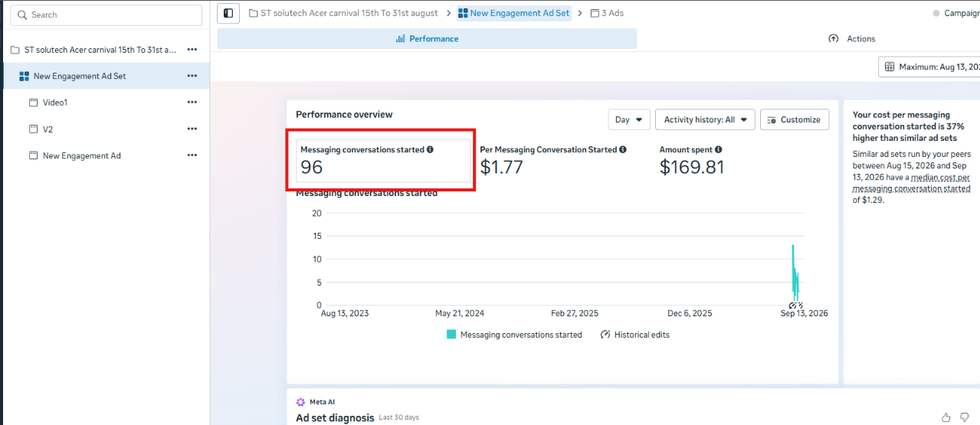Click the campaign folder icon in sidebar
The width and height of the screenshot is (980, 425).
coord(15,50)
